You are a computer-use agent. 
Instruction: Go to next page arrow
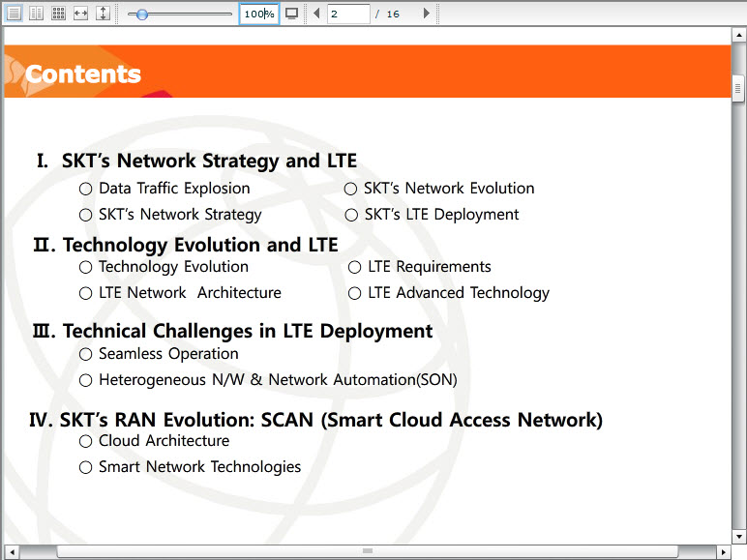click(427, 14)
